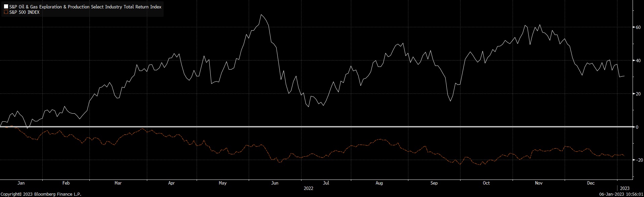Click the Jun month label on x-axis
The image size is (644, 197).
pyautogui.click(x=275, y=183)
